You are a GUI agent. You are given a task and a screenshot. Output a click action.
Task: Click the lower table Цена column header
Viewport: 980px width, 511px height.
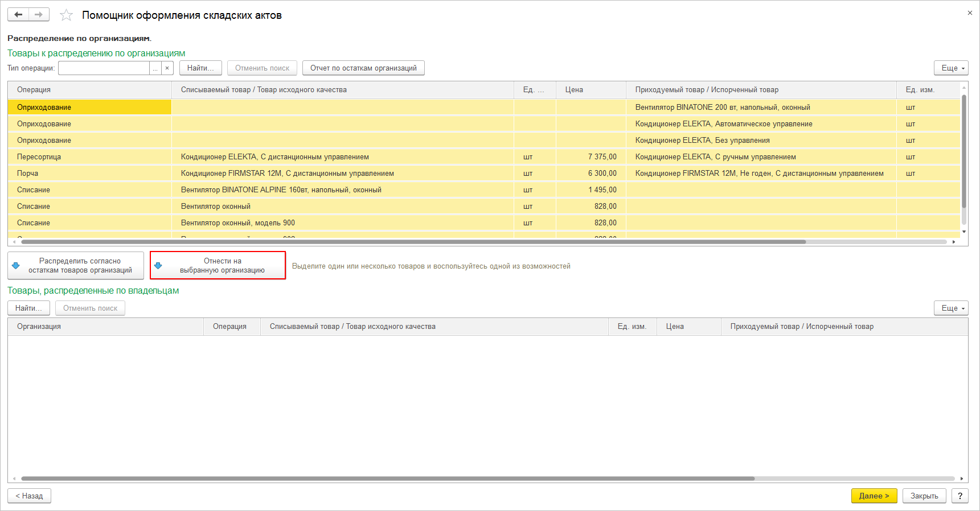(689, 327)
